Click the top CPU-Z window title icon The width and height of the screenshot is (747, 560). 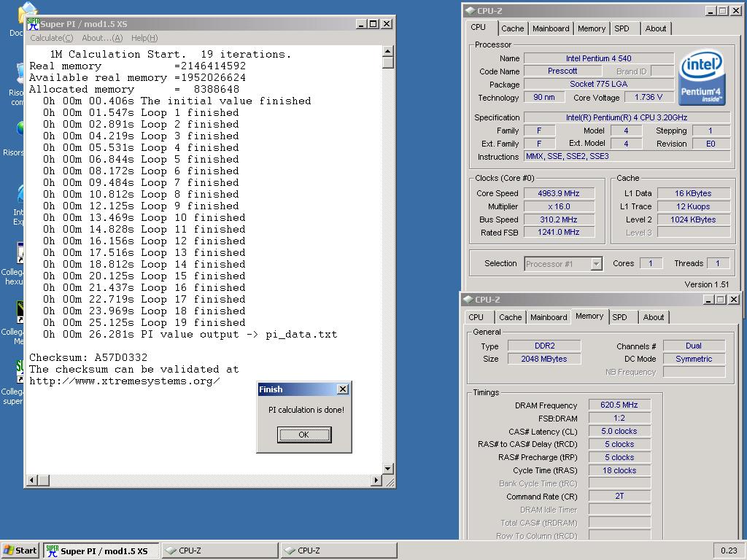click(x=471, y=10)
